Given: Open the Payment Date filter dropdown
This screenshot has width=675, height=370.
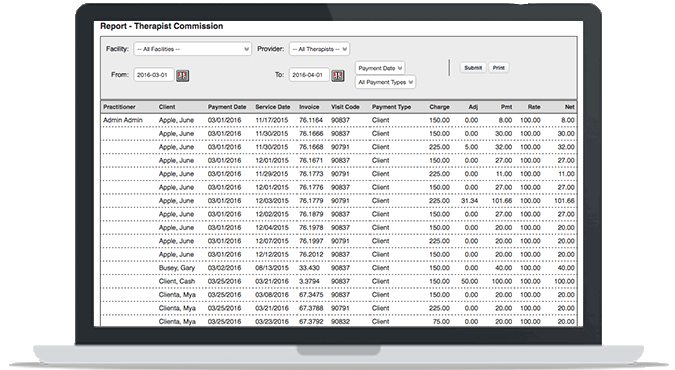Looking at the screenshot, I should coord(380,68).
